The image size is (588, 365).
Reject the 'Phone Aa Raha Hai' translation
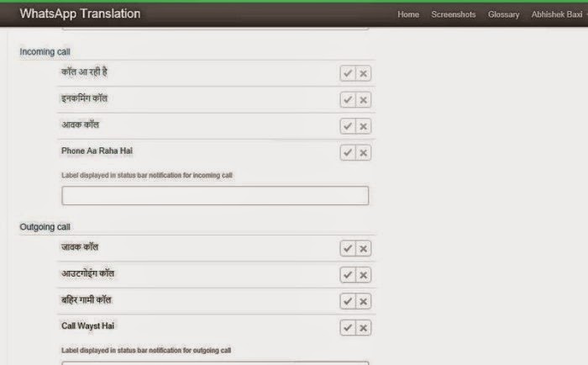tap(364, 152)
